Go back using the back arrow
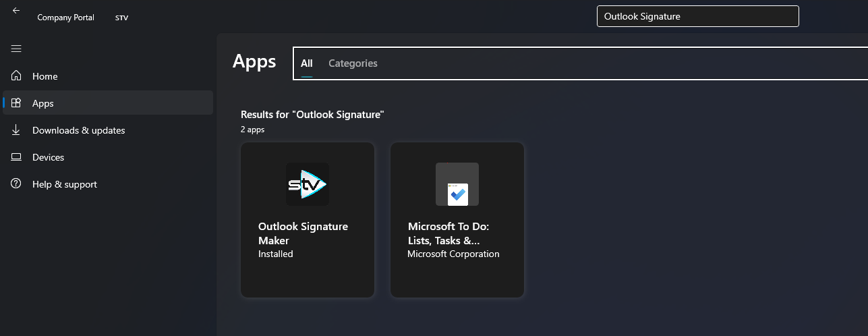The height and width of the screenshot is (336, 868). click(16, 11)
